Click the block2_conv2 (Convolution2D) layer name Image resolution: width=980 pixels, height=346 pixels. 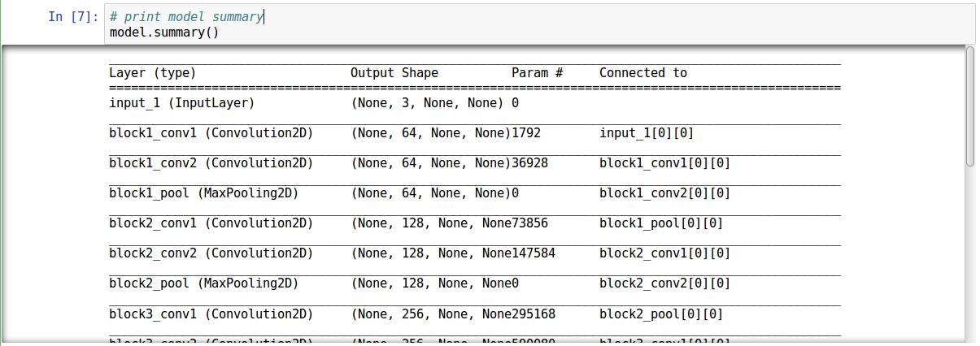(x=211, y=253)
